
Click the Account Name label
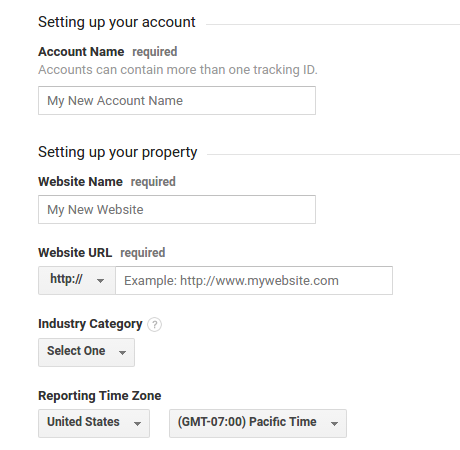[81, 52]
